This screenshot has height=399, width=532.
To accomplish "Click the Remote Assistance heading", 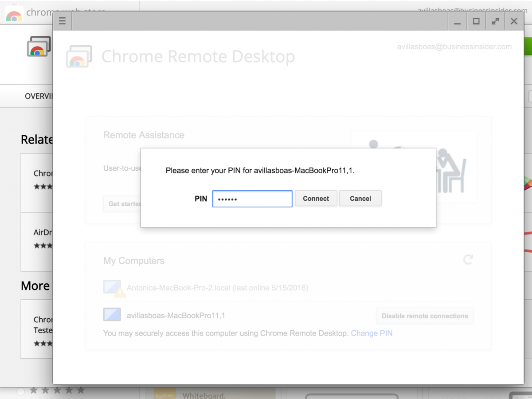I will tap(144, 135).
